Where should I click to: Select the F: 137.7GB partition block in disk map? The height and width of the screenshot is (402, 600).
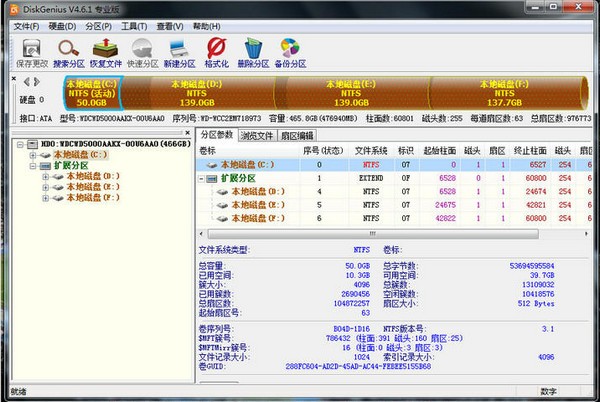pos(505,93)
